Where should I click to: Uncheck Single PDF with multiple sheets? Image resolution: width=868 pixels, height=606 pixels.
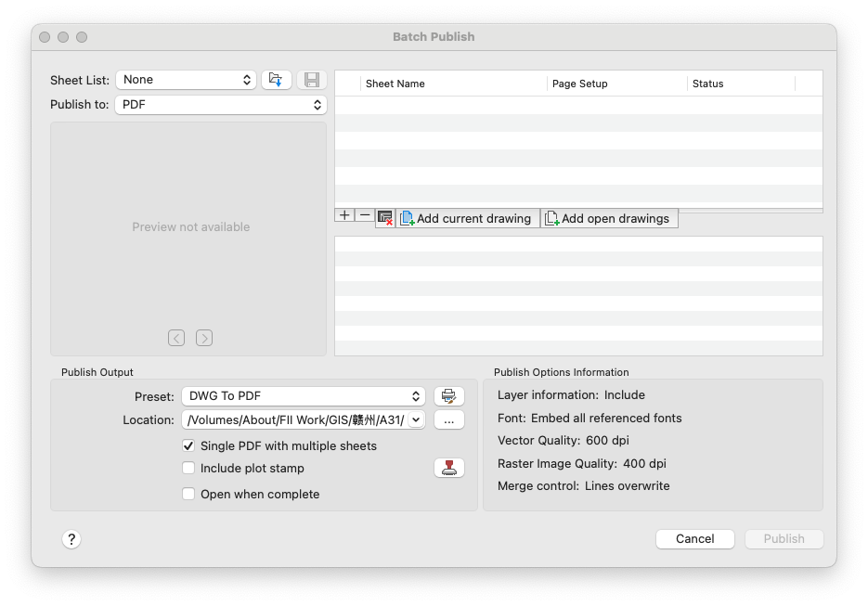188,446
